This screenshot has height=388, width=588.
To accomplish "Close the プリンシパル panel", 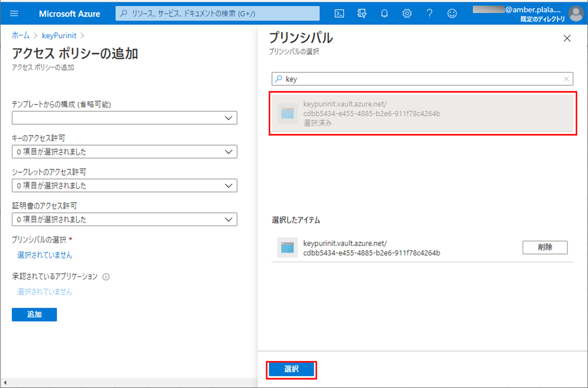I will [567, 38].
